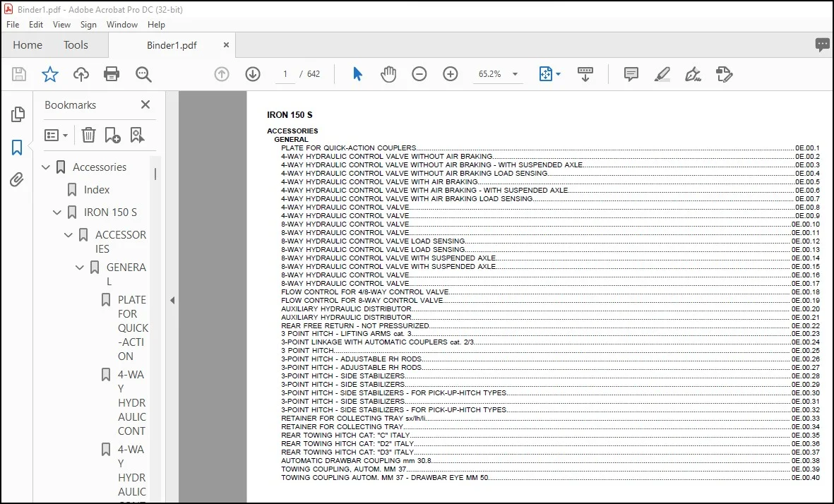Add a sticky note comment

point(631,74)
